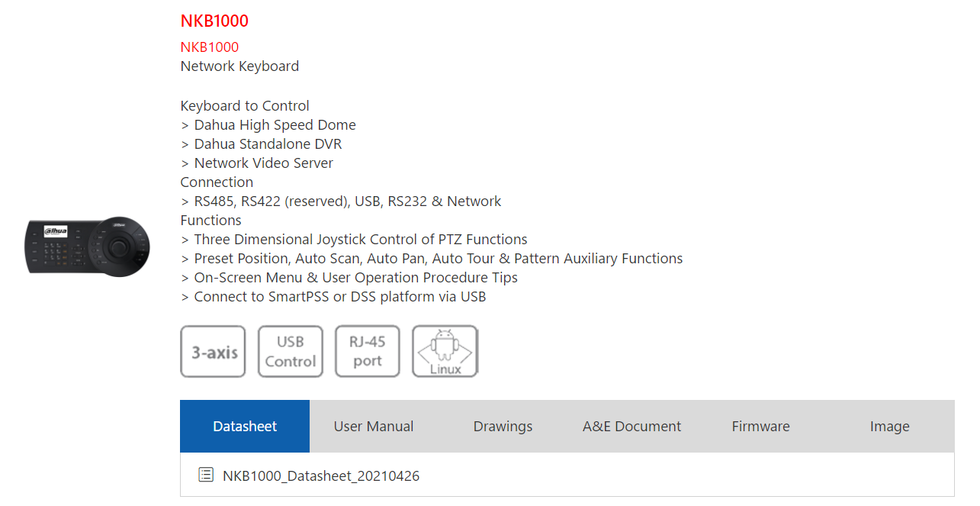This screenshot has width=980, height=506.
Task: Click the RJ-45 port feature icon
Action: [368, 351]
